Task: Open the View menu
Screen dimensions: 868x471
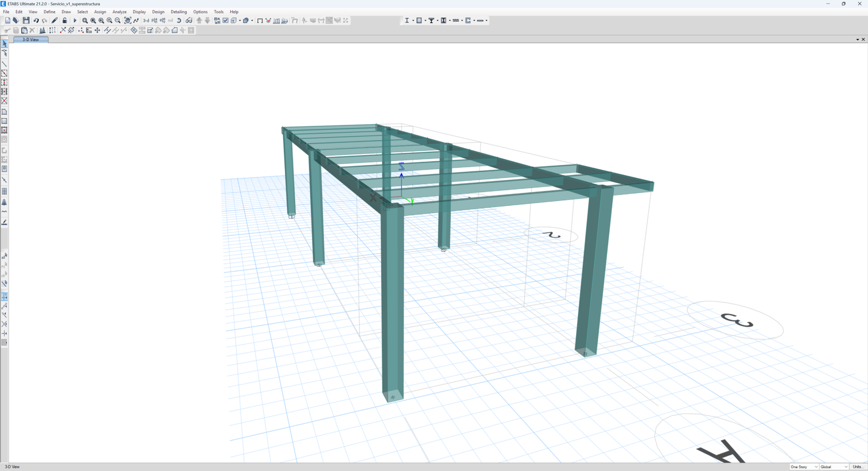Action: tap(33, 12)
